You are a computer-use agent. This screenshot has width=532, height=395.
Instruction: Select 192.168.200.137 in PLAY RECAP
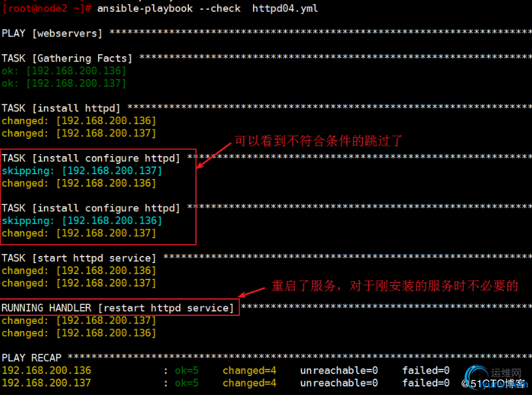pyautogui.click(x=46, y=383)
